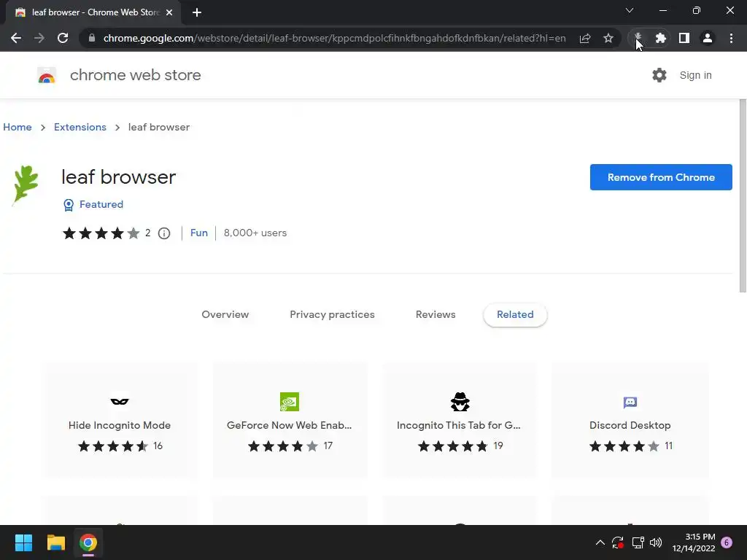Reload the current page
Screen dimensions: 747x560
(x=63, y=38)
